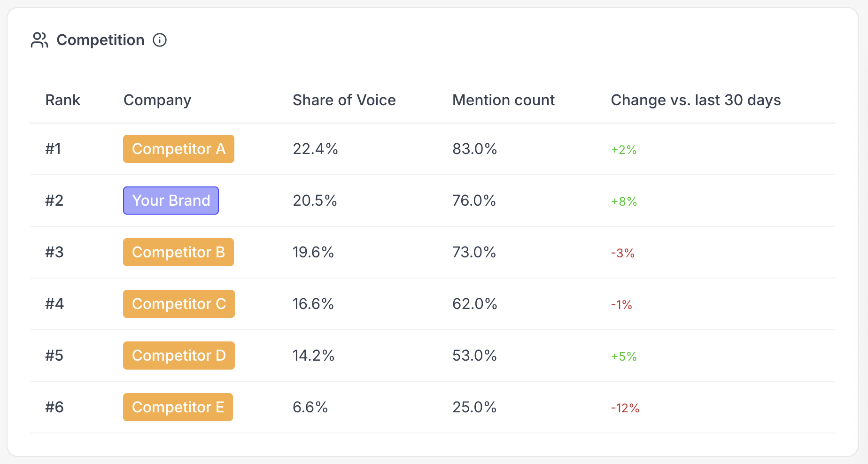The width and height of the screenshot is (868, 464).
Task: Click the Competitor B company tag
Action: click(178, 252)
